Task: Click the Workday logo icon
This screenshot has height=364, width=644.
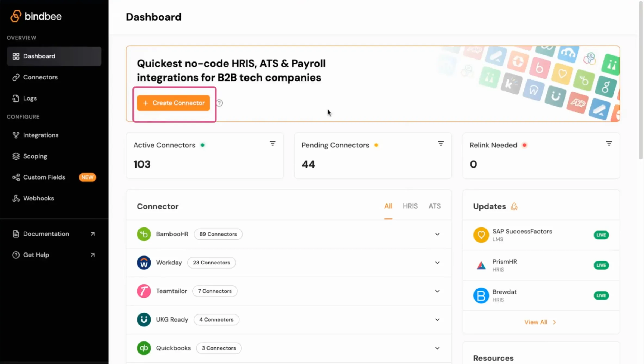Action: click(144, 263)
